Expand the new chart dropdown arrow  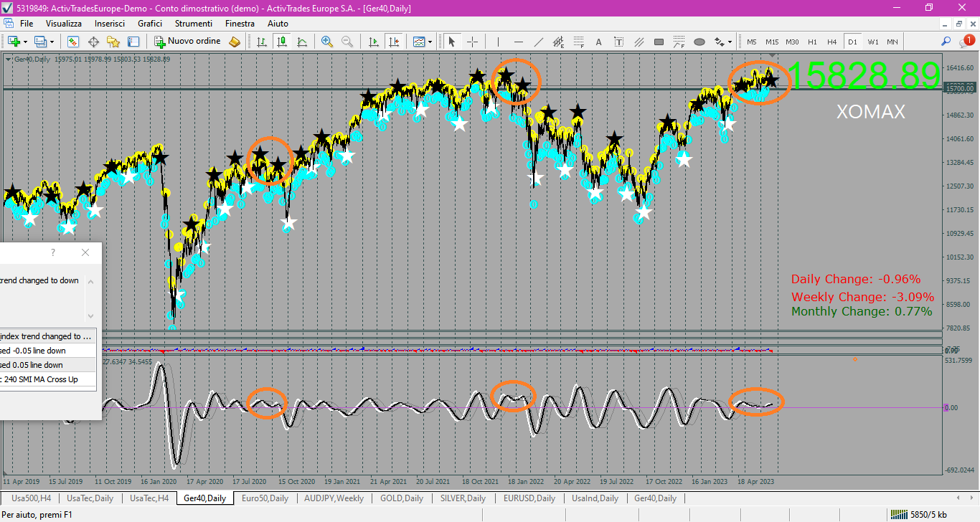pyautogui.click(x=26, y=42)
